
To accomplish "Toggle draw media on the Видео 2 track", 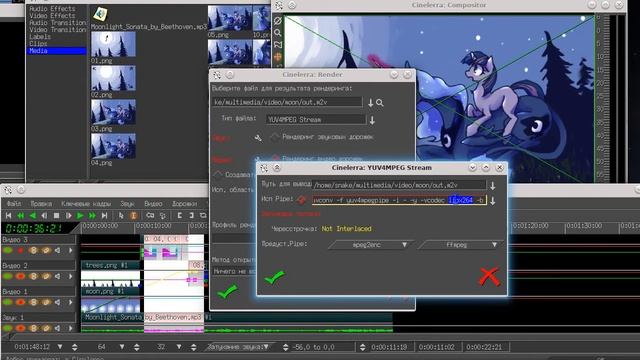I will coord(46,276).
